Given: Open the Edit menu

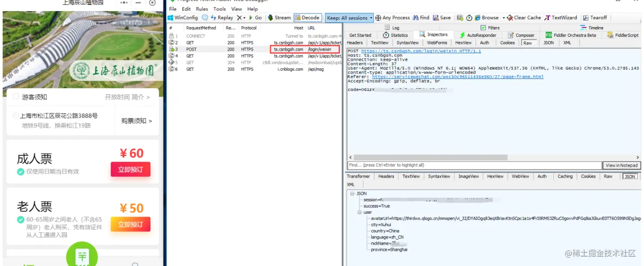Looking at the screenshot, I should 186,9.
